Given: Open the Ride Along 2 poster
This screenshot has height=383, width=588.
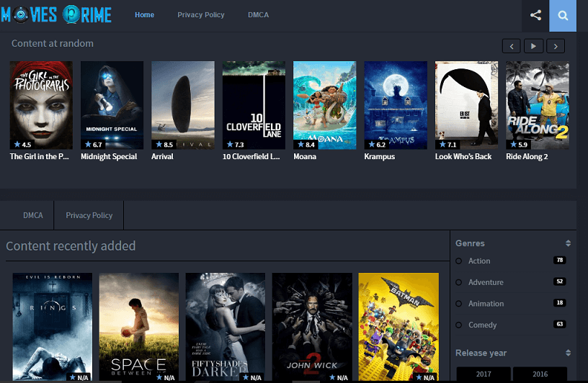Looking at the screenshot, I should coord(538,105).
